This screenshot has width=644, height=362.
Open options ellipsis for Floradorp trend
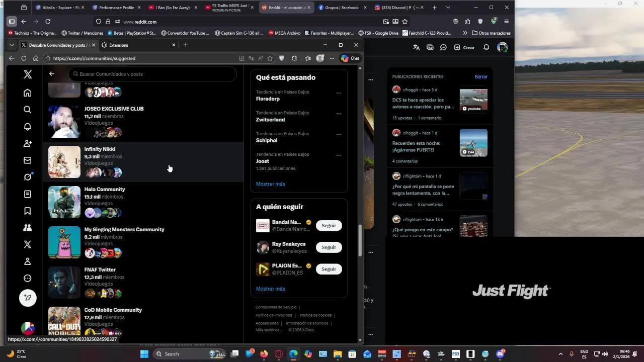click(x=339, y=93)
